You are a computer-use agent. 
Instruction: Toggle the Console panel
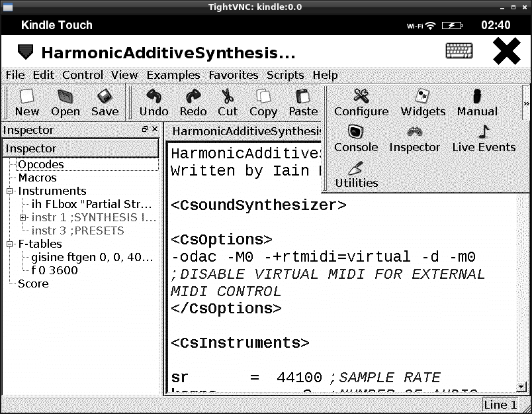point(356,139)
